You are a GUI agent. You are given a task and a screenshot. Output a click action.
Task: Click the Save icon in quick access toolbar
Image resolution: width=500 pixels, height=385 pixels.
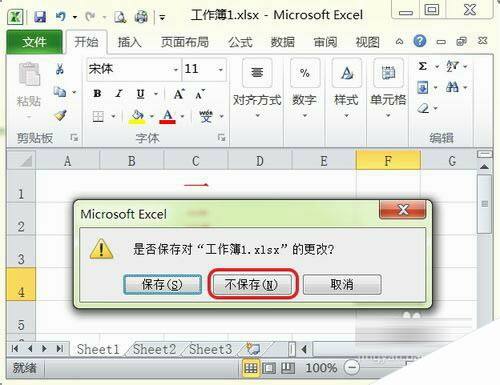coord(40,16)
